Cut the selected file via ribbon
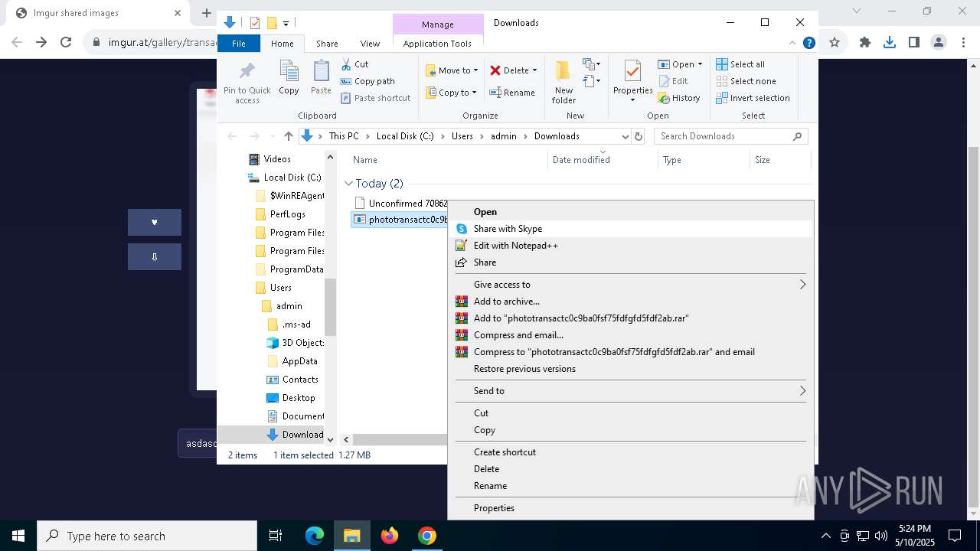This screenshot has width=980, height=551. (x=354, y=64)
